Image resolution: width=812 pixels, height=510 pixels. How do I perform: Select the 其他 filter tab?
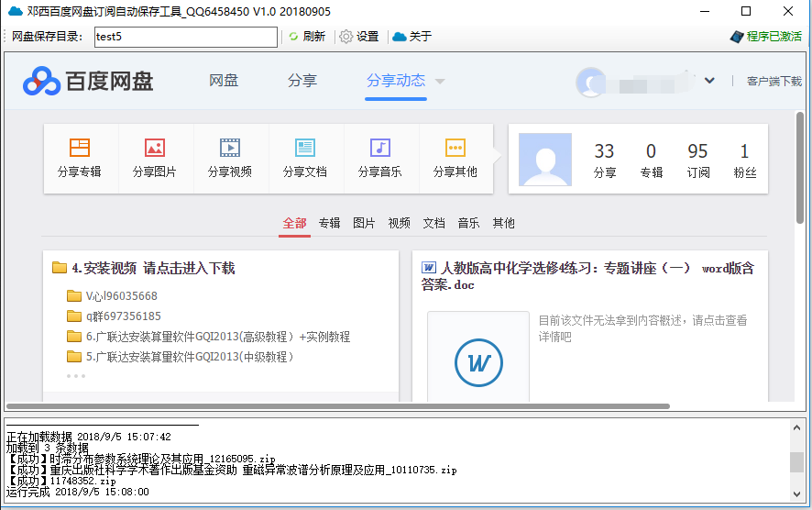503,224
